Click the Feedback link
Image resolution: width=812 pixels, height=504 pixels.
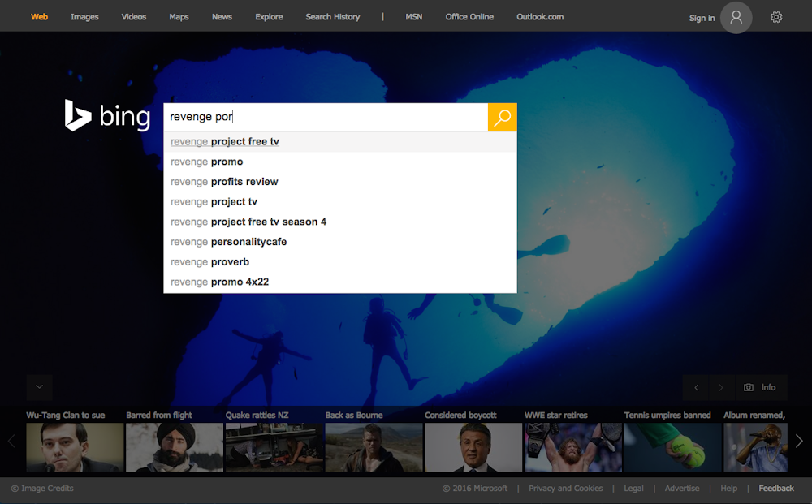coord(775,488)
